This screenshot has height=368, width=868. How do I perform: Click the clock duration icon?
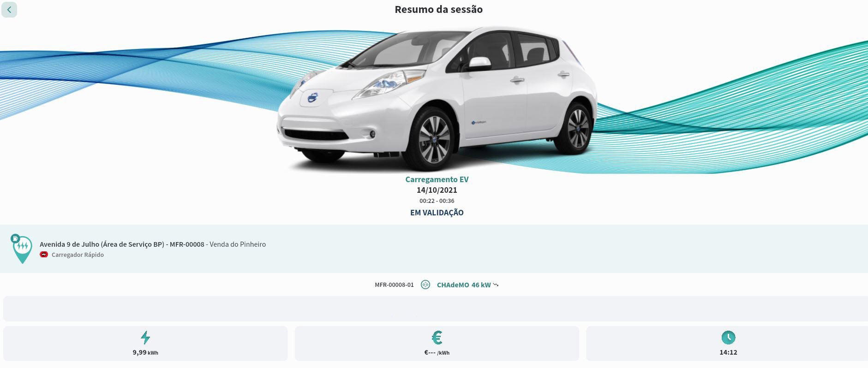point(728,338)
